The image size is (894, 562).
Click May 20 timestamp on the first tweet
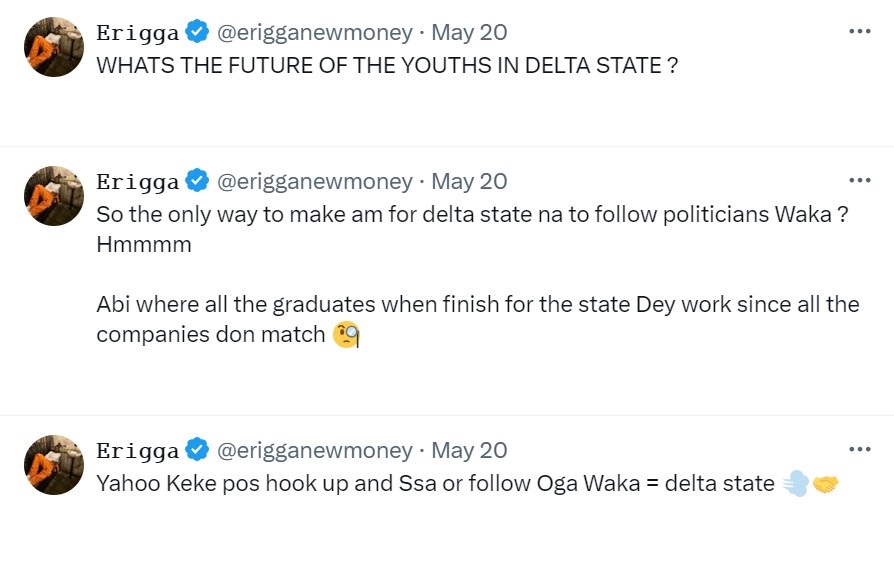[469, 33]
